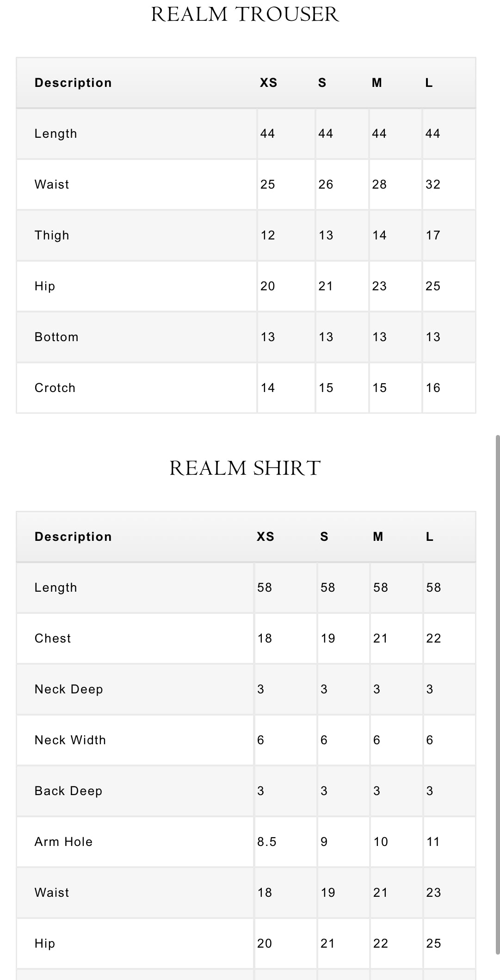Click the Bottom row label
The width and height of the screenshot is (500, 980).
point(56,337)
